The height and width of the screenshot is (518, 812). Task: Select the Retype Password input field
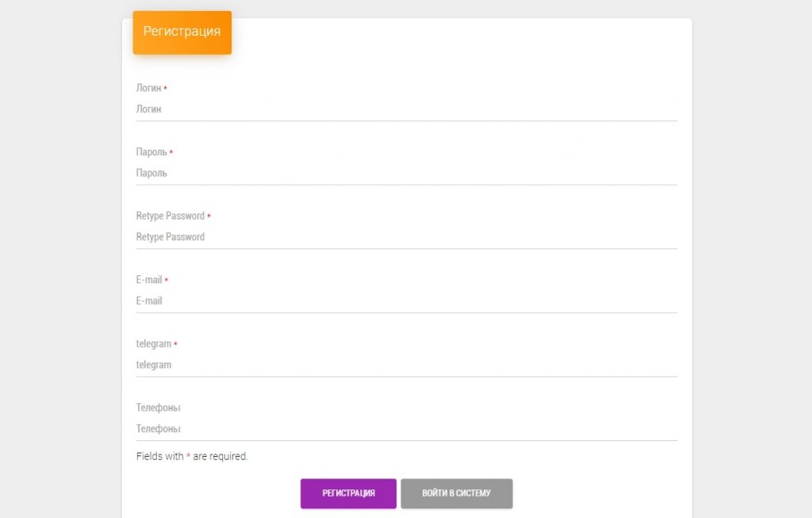(x=406, y=237)
